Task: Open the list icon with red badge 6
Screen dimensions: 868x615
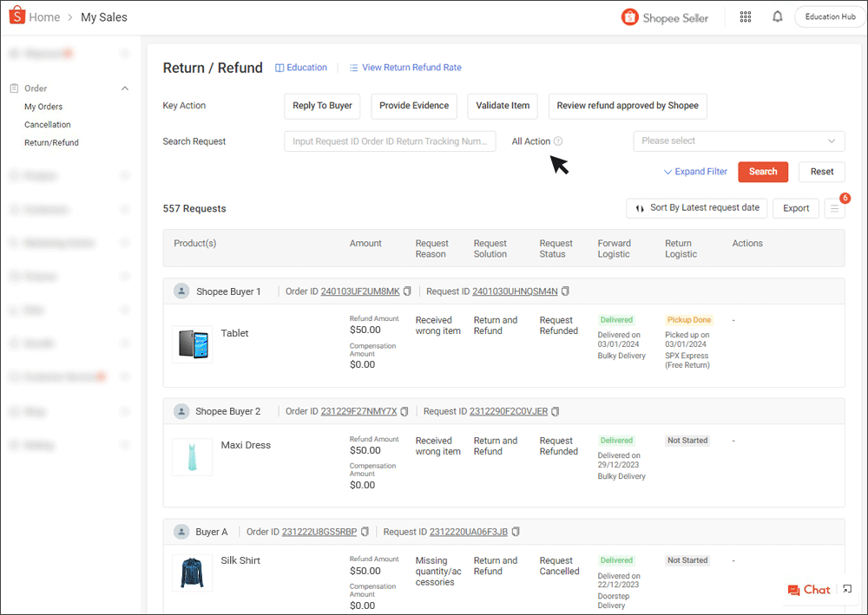Action: click(834, 208)
